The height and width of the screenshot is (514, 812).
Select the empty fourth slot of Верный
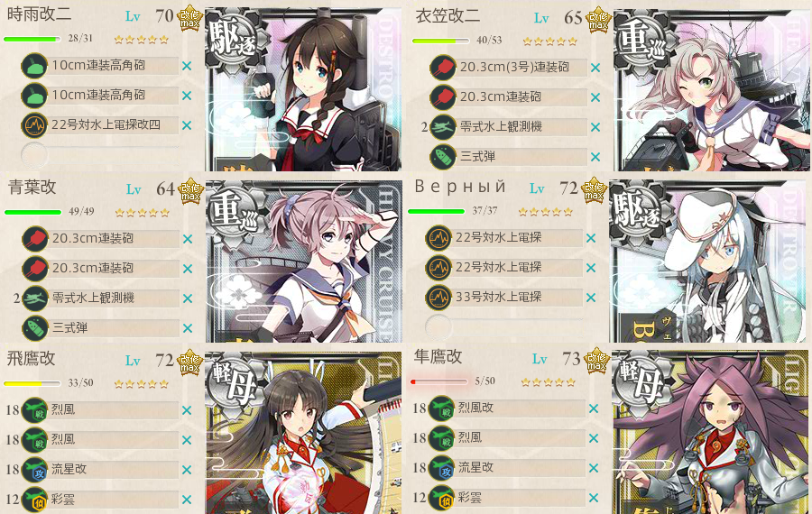(x=505, y=326)
